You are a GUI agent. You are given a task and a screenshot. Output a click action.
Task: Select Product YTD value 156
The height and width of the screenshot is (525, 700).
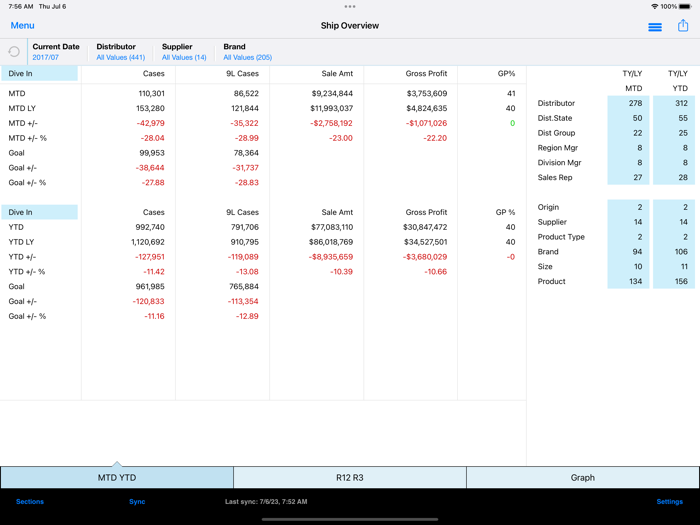click(674, 281)
